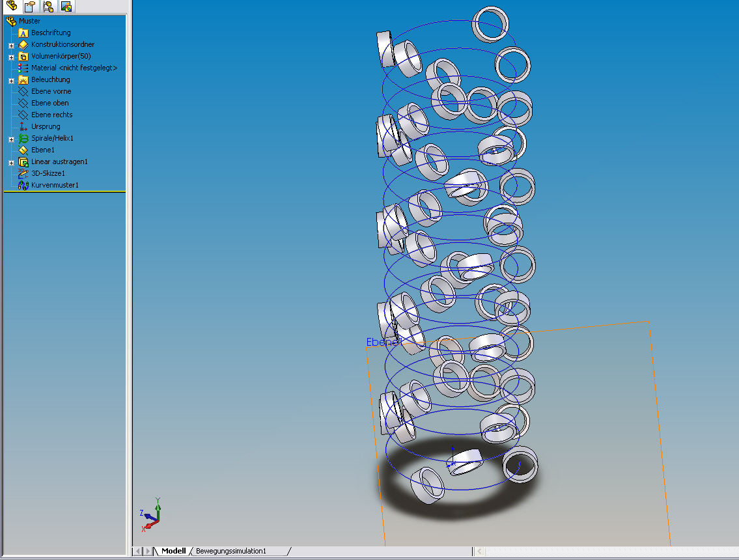Select the Kurvenmuster1 label
Screen dimensions: 739x560
pos(55,185)
